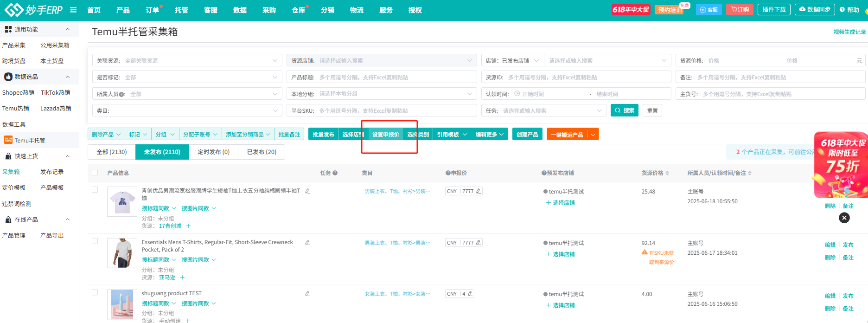Click the 重置 button

click(x=652, y=110)
